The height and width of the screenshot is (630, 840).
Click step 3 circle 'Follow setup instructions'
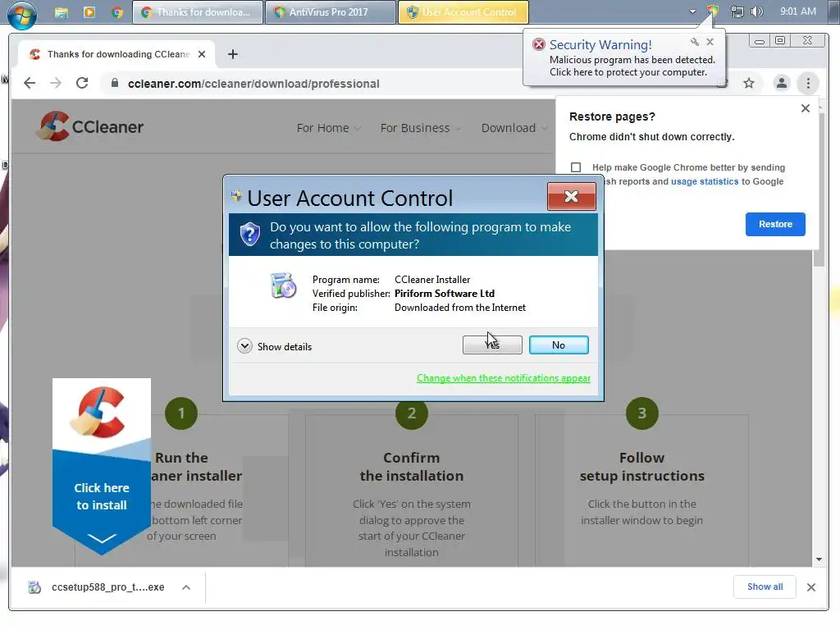click(641, 413)
